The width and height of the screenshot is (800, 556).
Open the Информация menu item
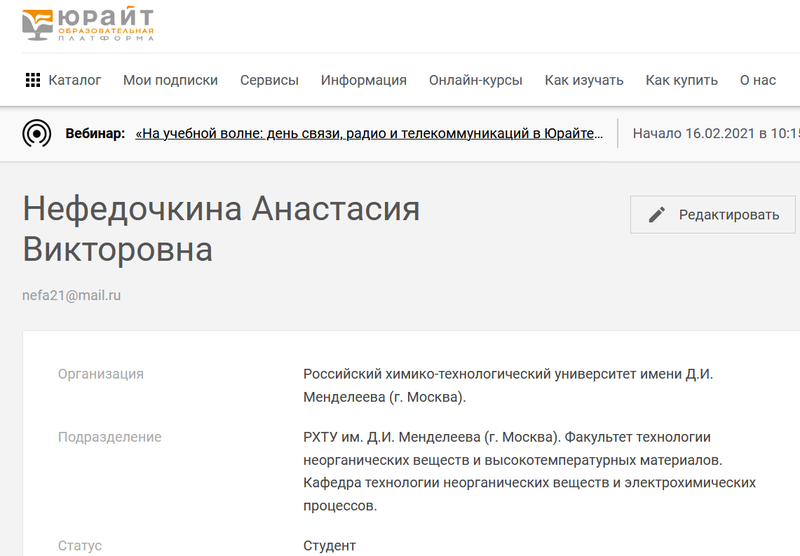click(x=363, y=81)
